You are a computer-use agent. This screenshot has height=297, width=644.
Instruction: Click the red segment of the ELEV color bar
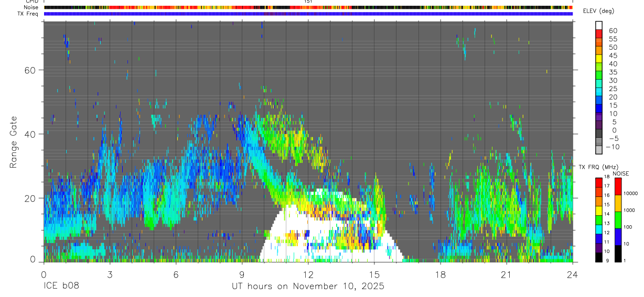(599, 33)
